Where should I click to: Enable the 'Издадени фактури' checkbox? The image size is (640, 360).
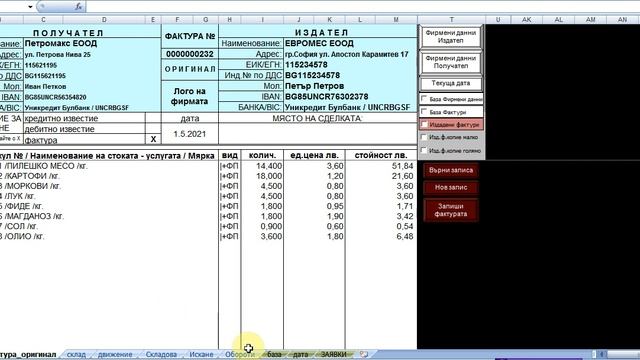[424, 124]
